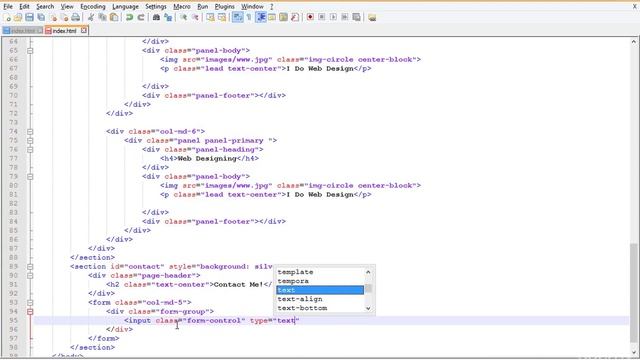
Task: Choose 'text-bottom' from the autocomplete list
Action: point(320,308)
